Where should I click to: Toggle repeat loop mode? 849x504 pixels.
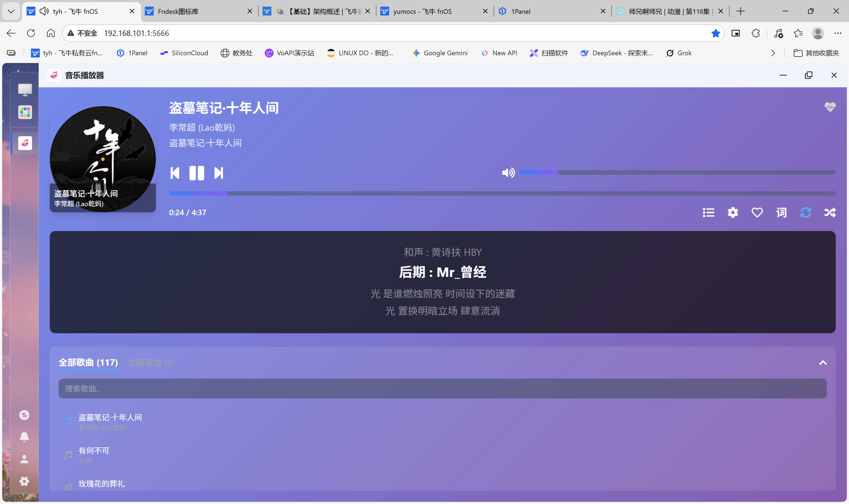coord(806,212)
